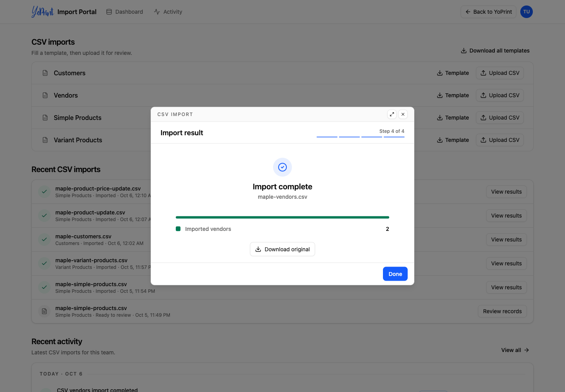View results for maple-variant-products.csv
The image size is (565, 392).
(x=507, y=263)
